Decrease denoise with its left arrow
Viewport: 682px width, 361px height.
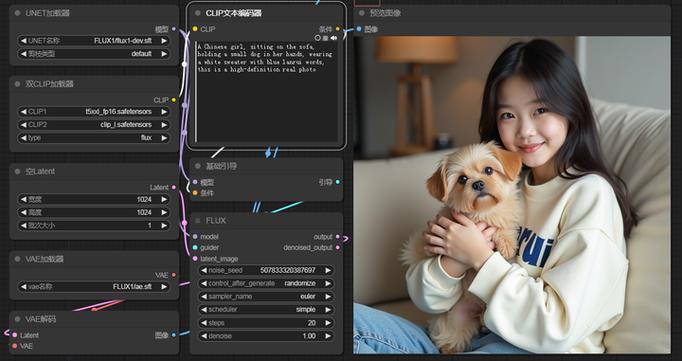click(x=204, y=336)
